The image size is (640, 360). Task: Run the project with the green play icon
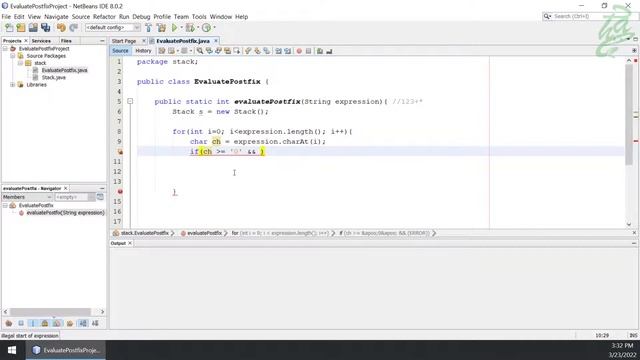click(175, 27)
